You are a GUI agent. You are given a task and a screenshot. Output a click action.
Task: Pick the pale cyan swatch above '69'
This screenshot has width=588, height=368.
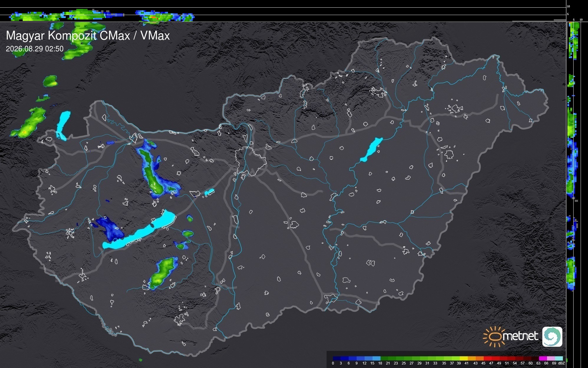click(x=559, y=358)
